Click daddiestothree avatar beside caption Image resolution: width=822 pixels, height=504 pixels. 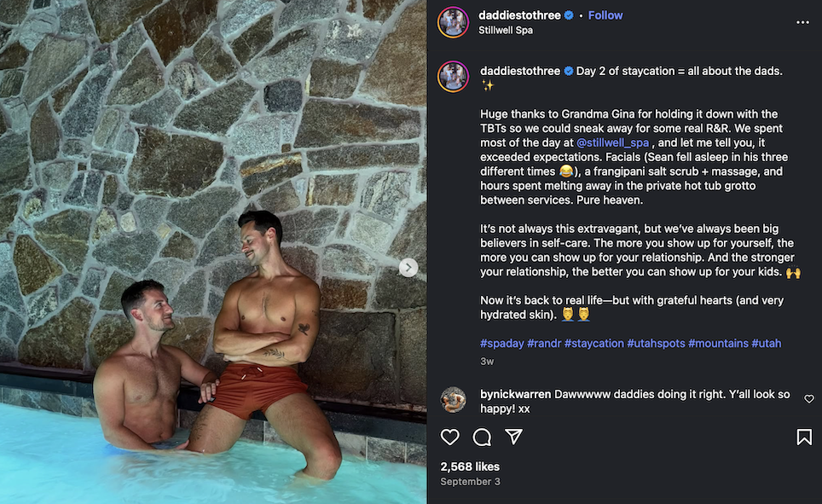pyautogui.click(x=453, y=77)
